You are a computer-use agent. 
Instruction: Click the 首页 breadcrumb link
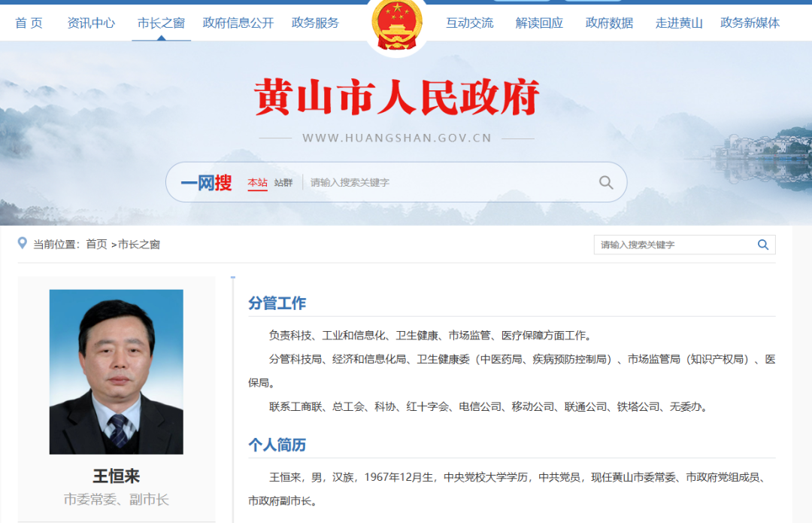[x=96, y=244]
